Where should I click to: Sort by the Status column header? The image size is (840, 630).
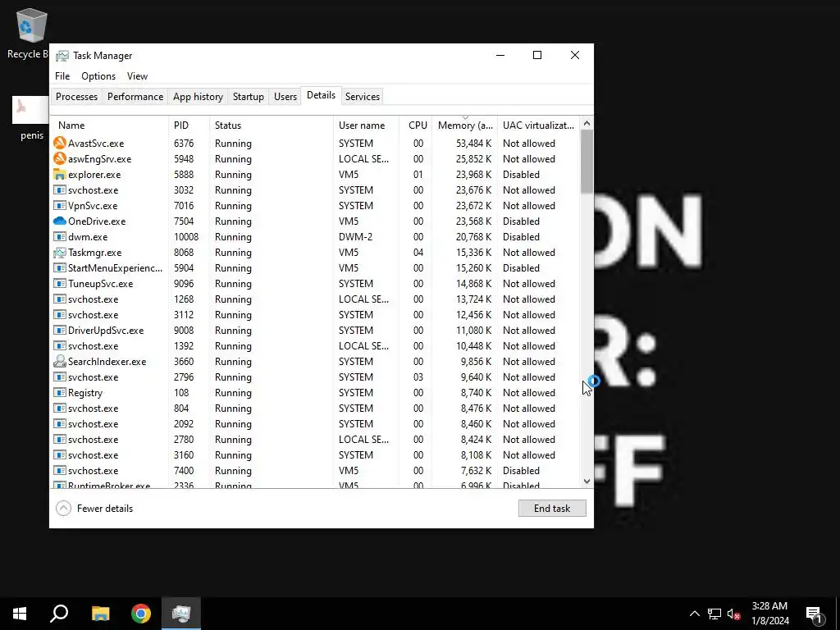pyautogui.click(x=271, y=126)
